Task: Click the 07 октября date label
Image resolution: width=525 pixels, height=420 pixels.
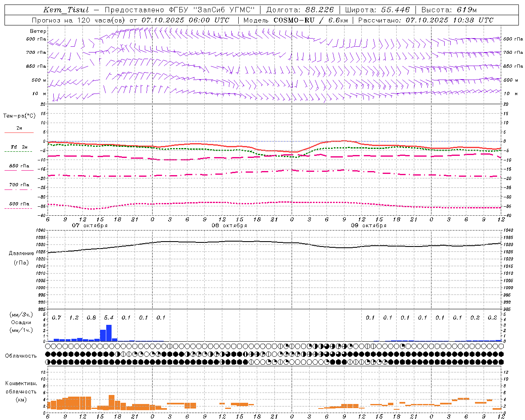Action: [90, 226]
